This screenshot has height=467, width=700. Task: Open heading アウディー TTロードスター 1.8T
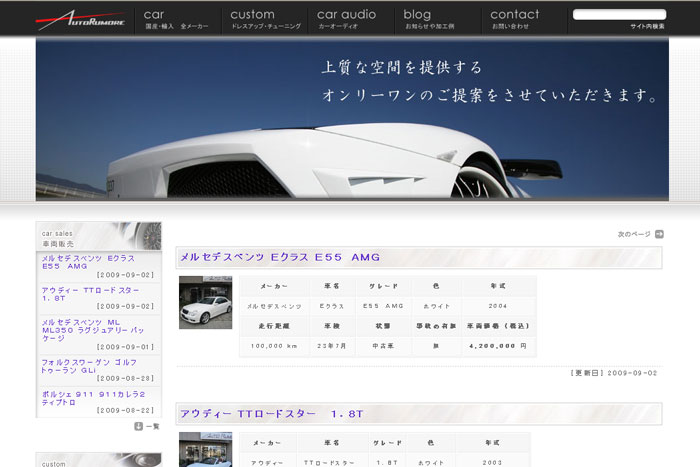[271, 414]
